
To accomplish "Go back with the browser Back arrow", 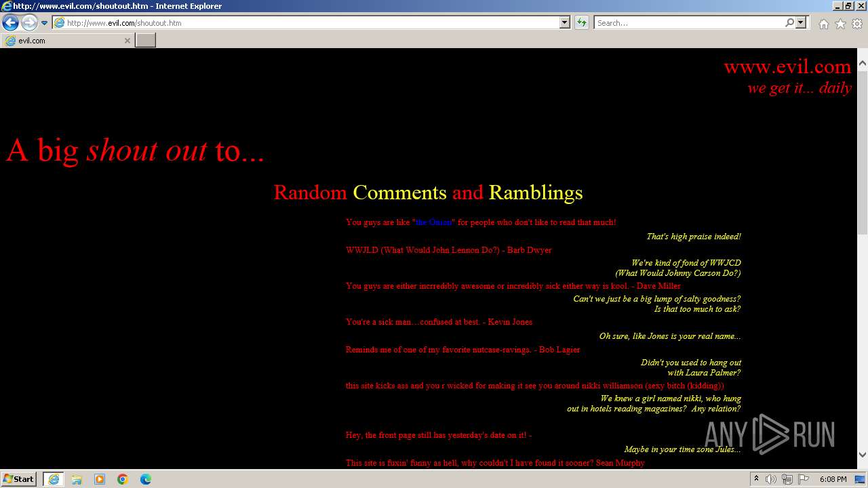I will coord(10,23).
